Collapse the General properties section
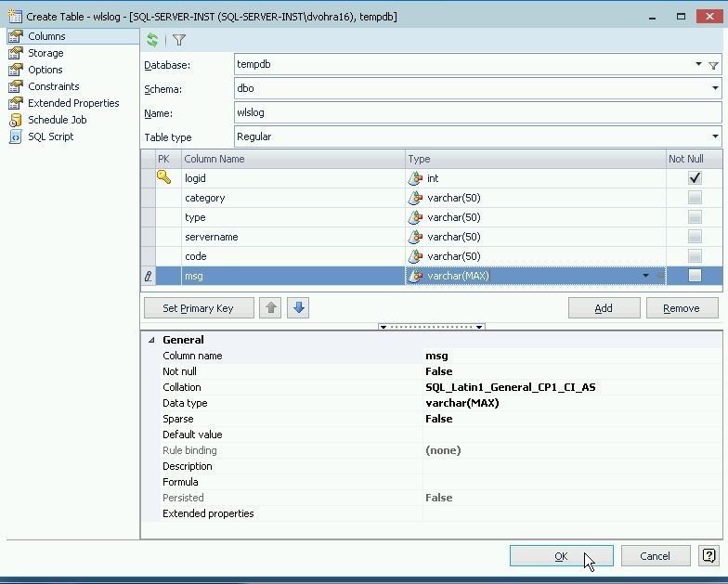728x584 pixels. [x=152, y=340]
